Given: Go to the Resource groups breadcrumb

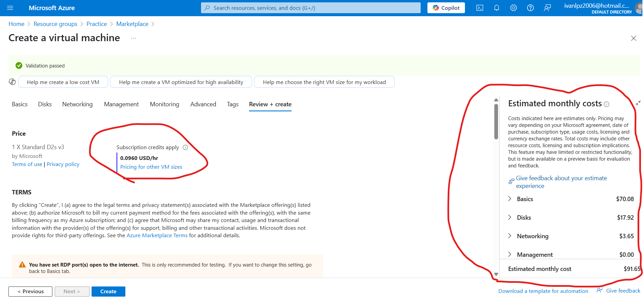Looking at the screenshot, I should pyautogui.click(x=55, y=24).
